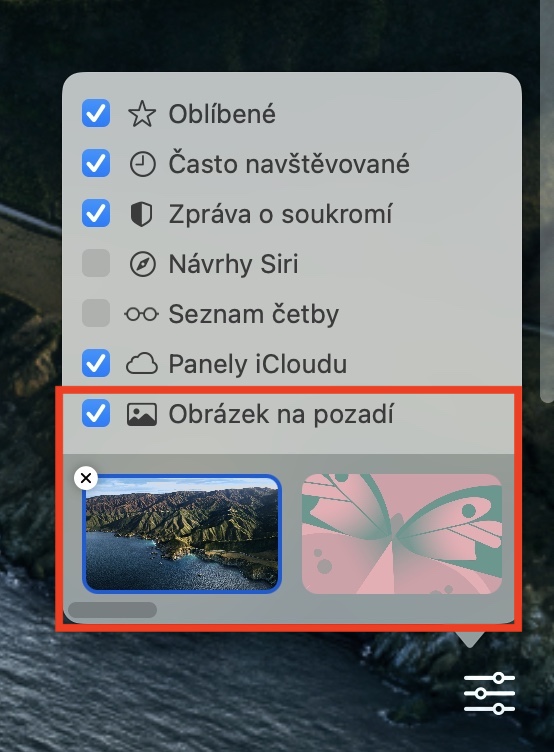
Task: Click the cloud icon for Panely iCloudu
Action: (141, 364)
